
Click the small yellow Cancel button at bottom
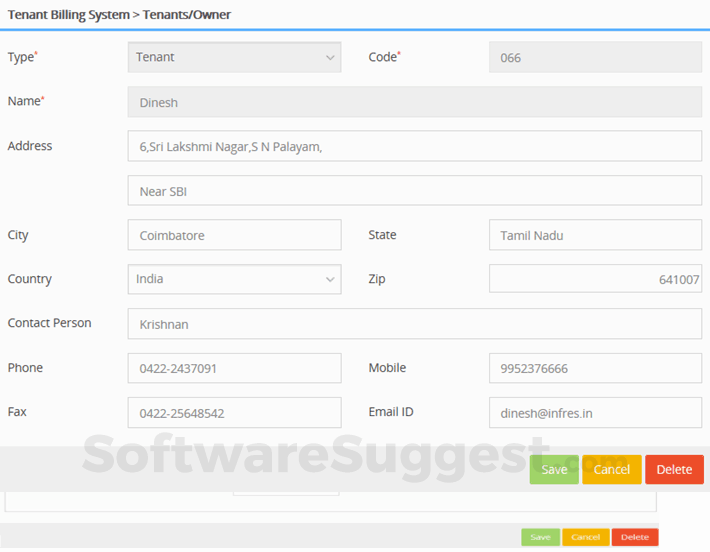pyautogui.click(x=585, y=537)
